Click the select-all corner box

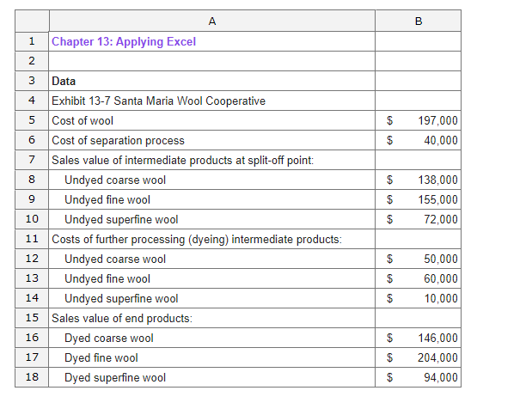[32, 21]
